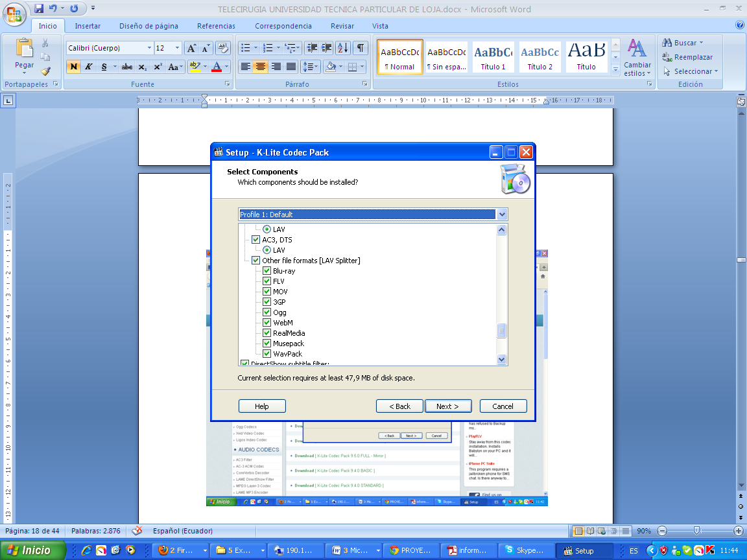Decrease paragraph indent

pos(312,47)
